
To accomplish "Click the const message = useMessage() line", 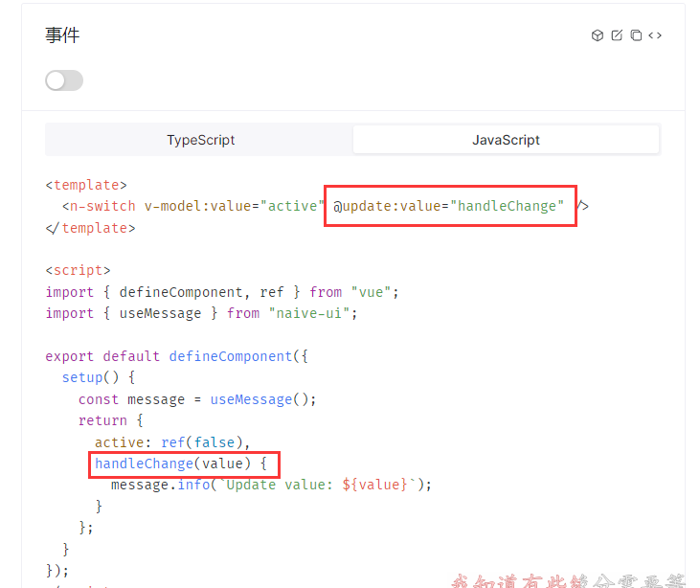I will click(197, 399).
